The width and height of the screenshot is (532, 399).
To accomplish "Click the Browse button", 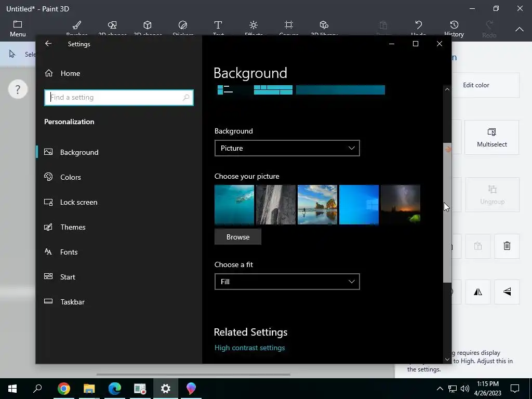I will pyautogui.click(x=238, y=237).
